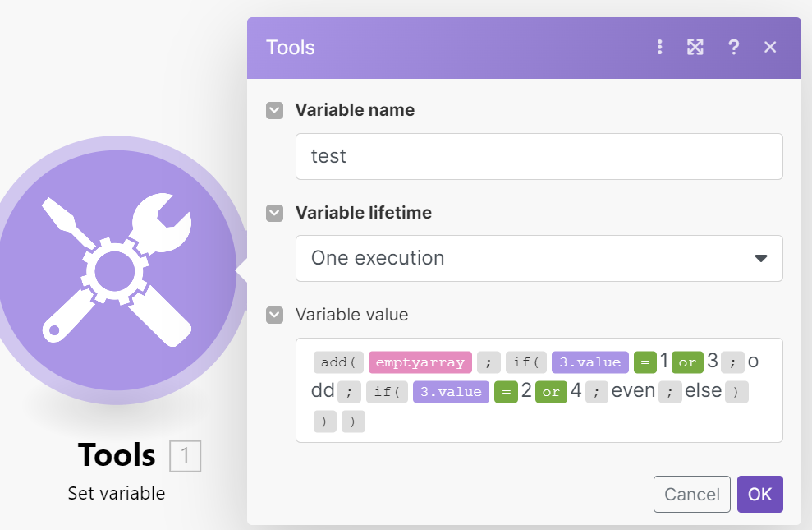Click the Variable name input field
Viewport: 812px width, 530px height.
[x=539, y=156]
